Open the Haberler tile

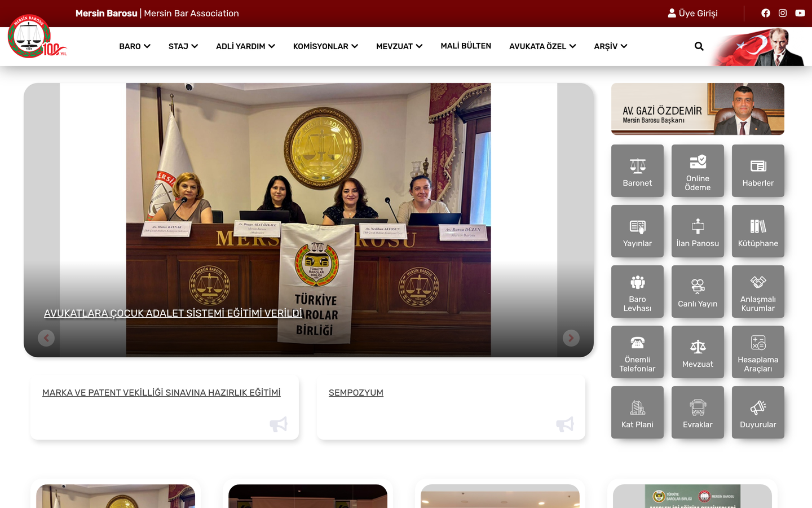pos(758,170)
